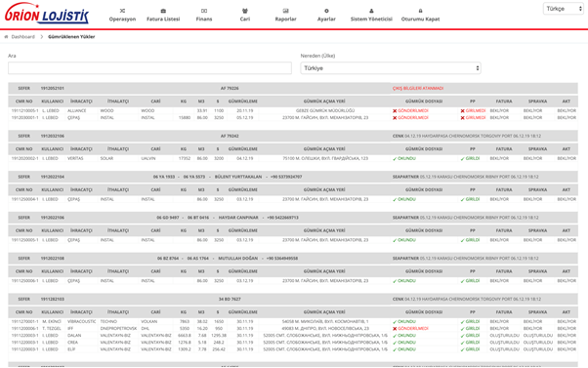Click the Dashboard home breadcrumb icon

point(6,37)
